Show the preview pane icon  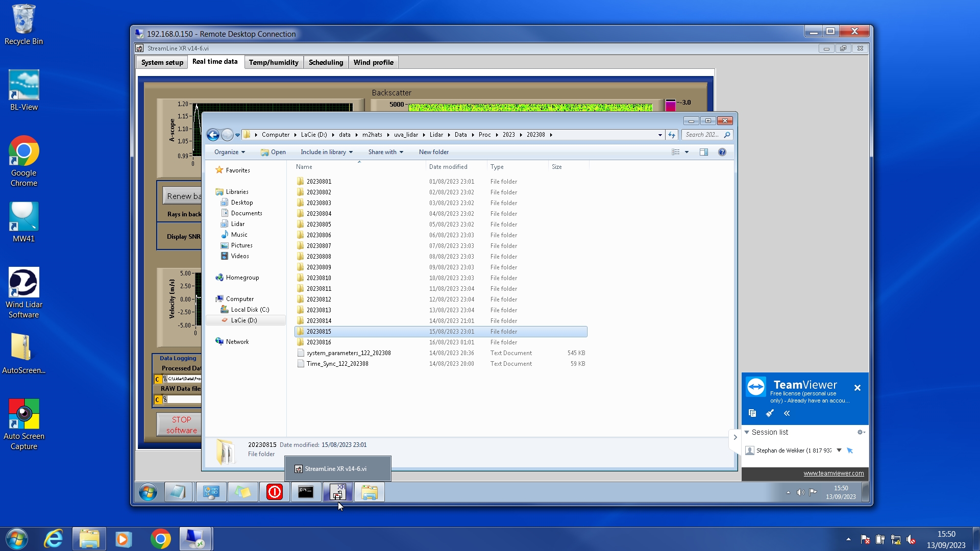(x=704, y=152)
